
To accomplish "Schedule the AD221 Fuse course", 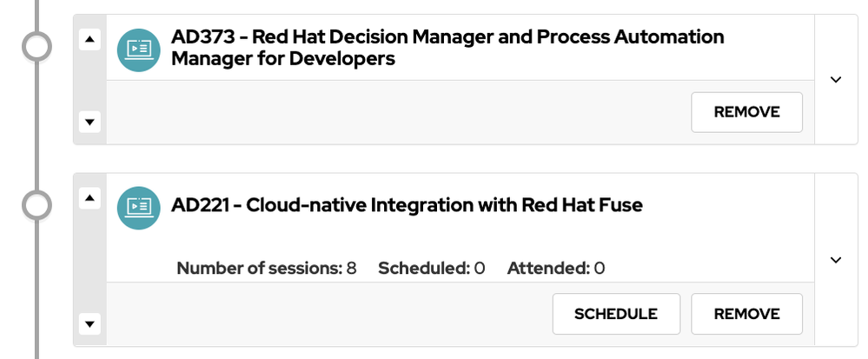I will (615, 314).
